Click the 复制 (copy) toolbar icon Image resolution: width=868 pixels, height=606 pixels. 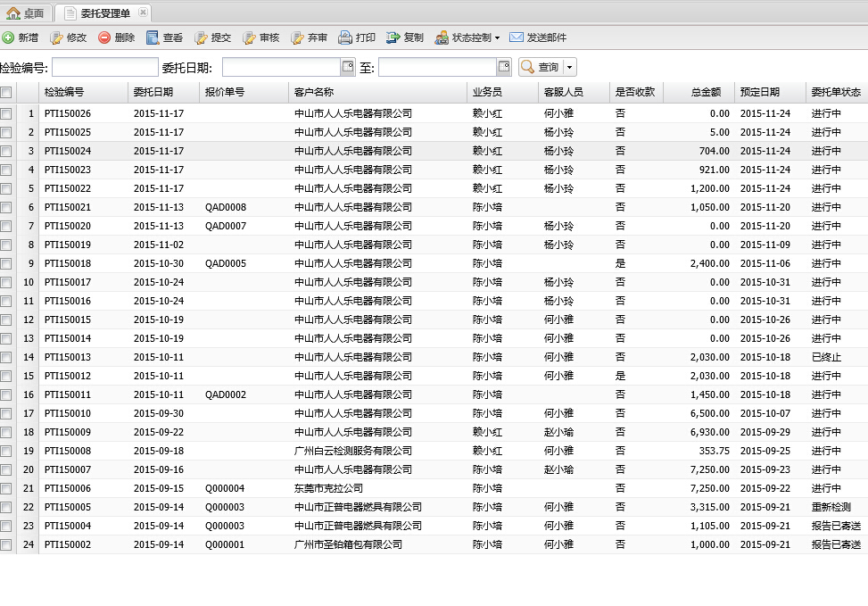click(x=393, y=37)
